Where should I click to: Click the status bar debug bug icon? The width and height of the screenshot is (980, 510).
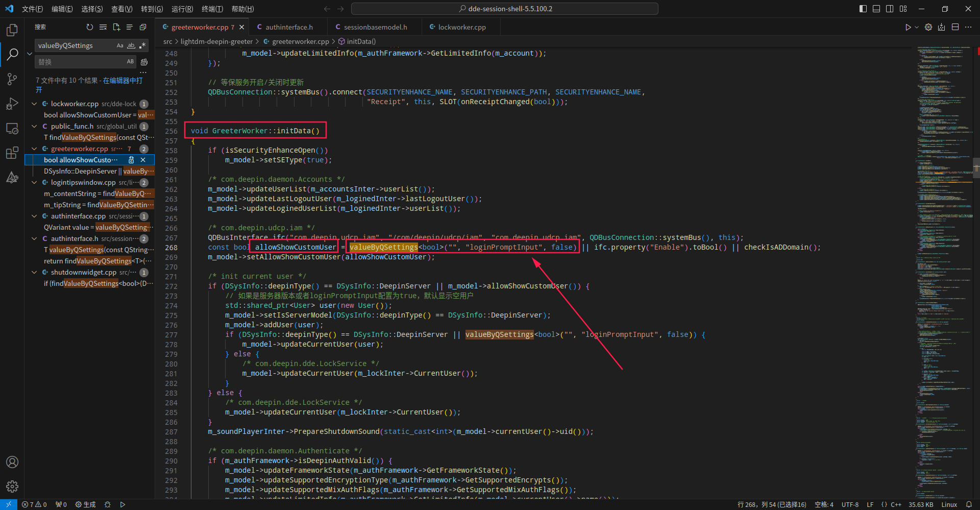107,504
